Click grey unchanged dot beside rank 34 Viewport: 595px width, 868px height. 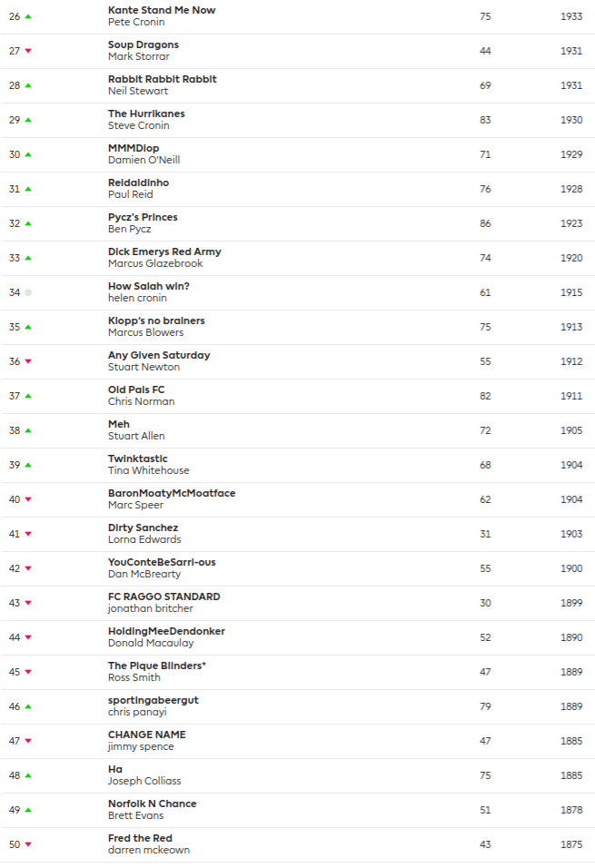[28, 292]
